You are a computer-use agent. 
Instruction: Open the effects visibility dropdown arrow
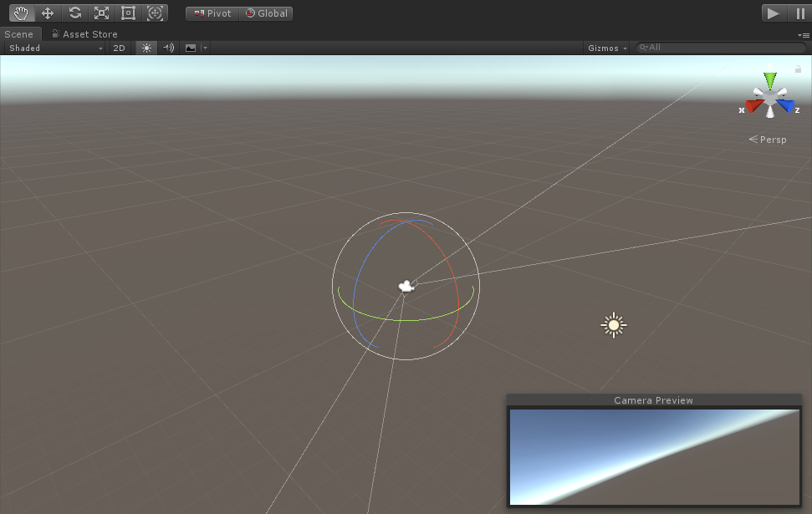pos(203,48)
